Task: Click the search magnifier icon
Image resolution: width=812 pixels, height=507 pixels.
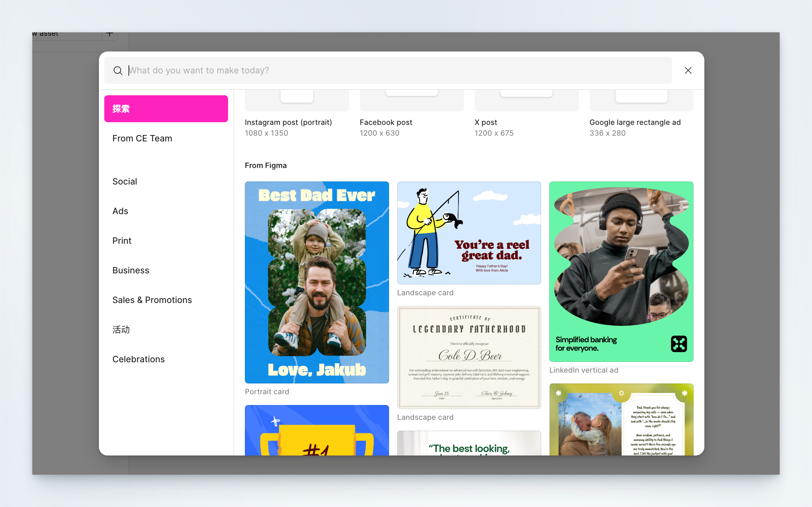Action: coord(118,71)
